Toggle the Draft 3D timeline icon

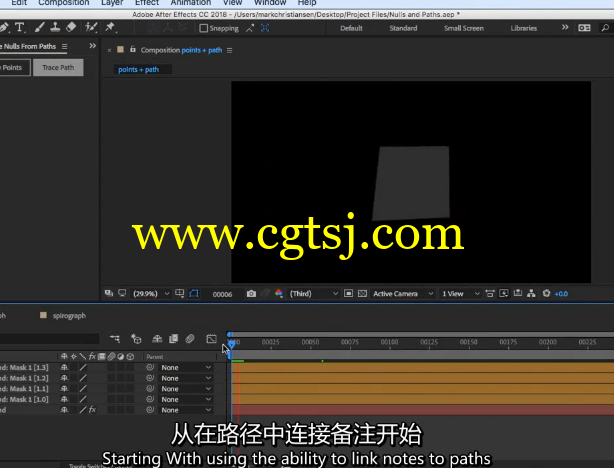(136, 338)
